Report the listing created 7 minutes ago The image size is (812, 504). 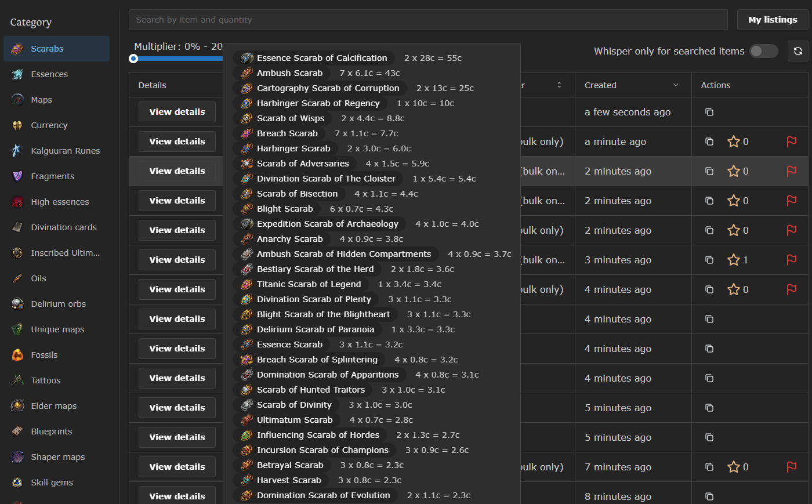[x=791, y=467]
